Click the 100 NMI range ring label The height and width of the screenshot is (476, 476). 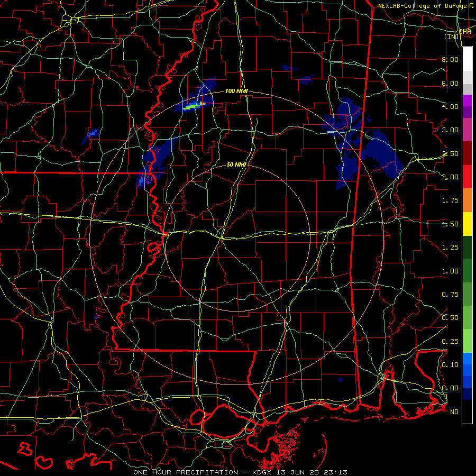coord(236,91)
